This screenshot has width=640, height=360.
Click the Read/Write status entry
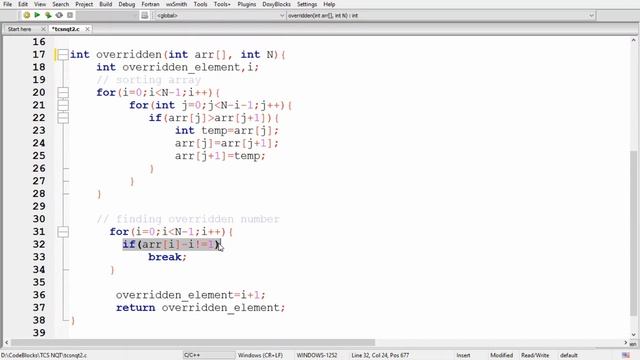535,355
